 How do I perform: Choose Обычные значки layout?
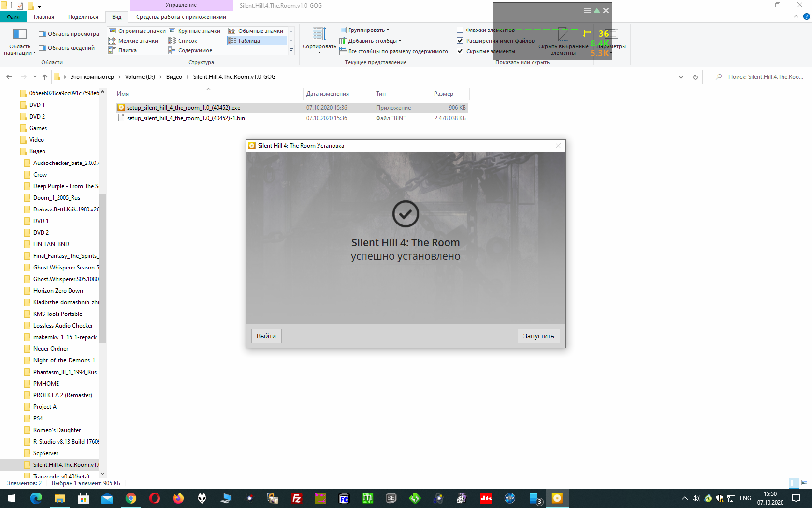click(256, 31)
